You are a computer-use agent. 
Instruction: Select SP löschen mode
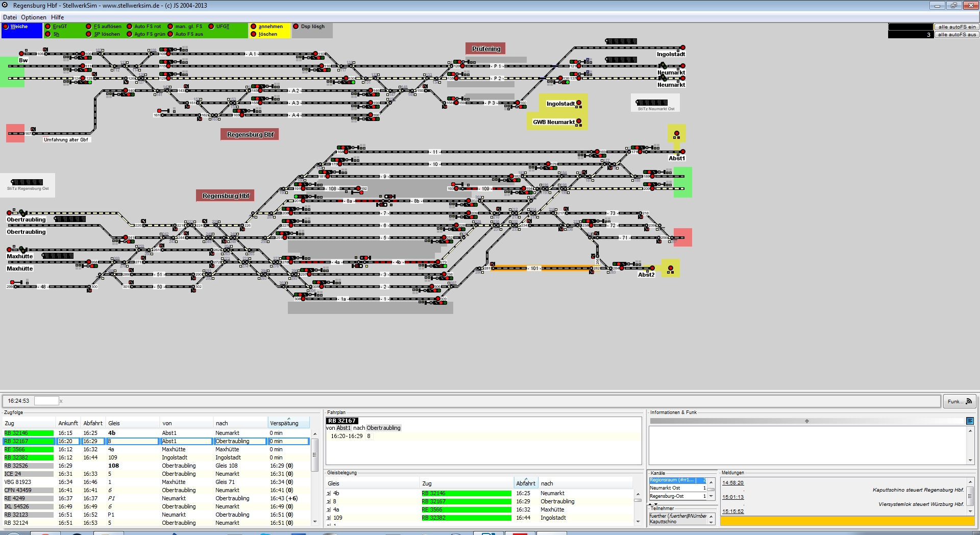[x=89, y=34]
